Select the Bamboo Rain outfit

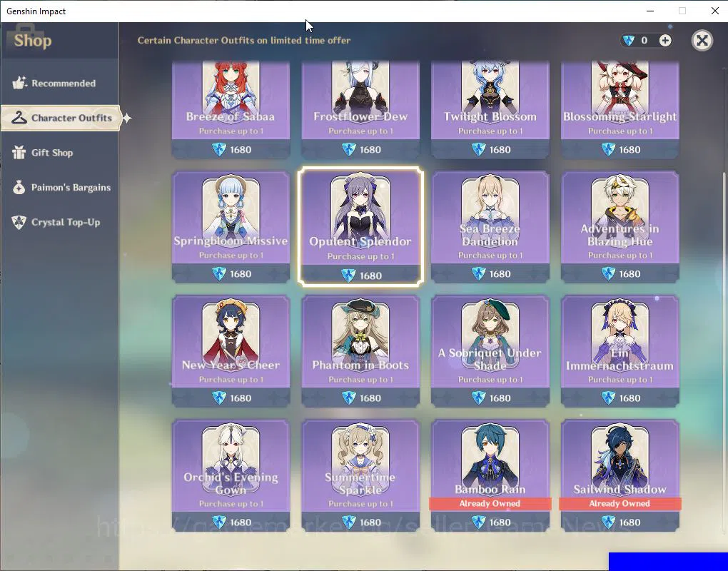(490, 475)
